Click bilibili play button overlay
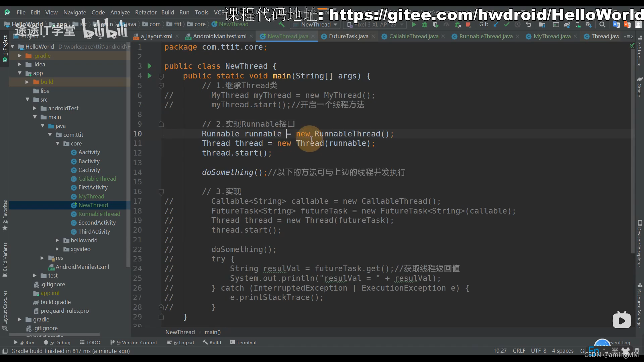The height and width of the screenshot is (362, 644). (x=622, y=320)
